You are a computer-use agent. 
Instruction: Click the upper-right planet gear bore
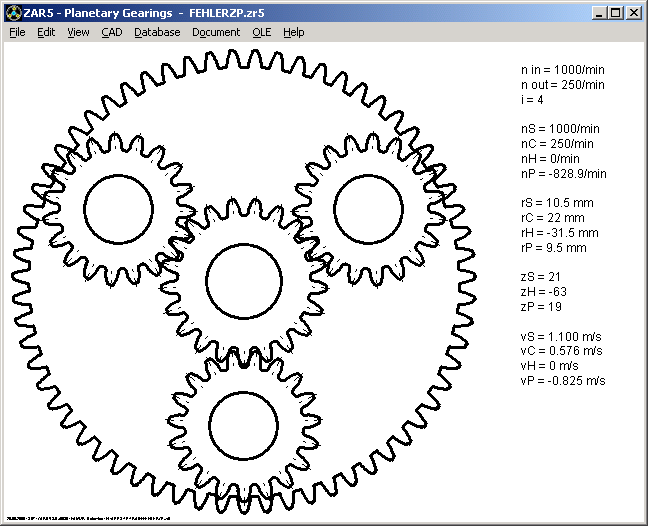coord(367,208)
